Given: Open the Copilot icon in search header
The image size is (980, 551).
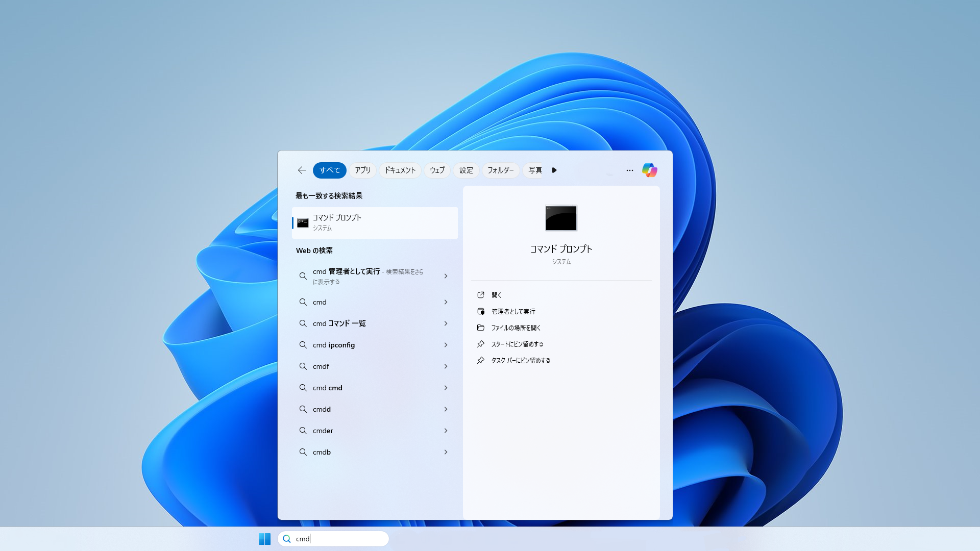Looking at the screenshot, I should [x=649, y=170].
